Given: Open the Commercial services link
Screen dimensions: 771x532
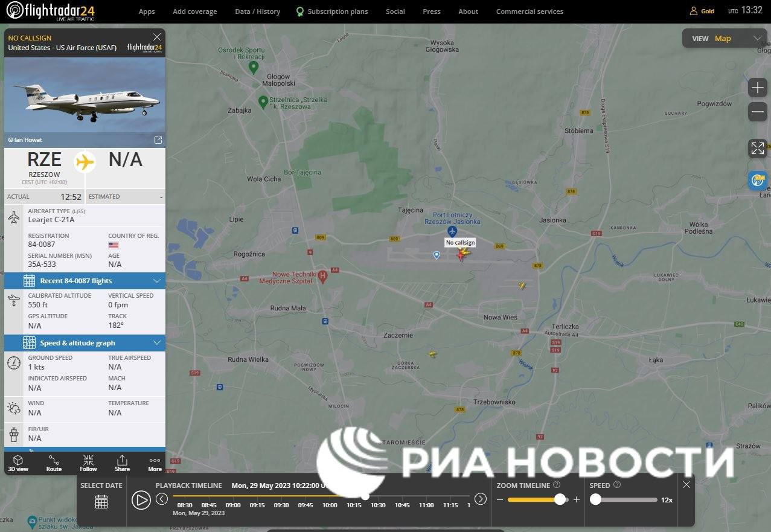Looking at the screenshot, I should click(529, 11).
